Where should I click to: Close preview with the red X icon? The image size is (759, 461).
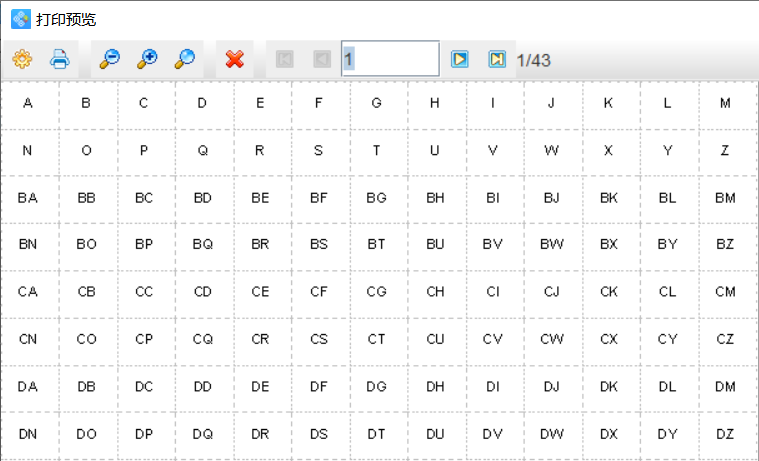click(x=235, y=59)
